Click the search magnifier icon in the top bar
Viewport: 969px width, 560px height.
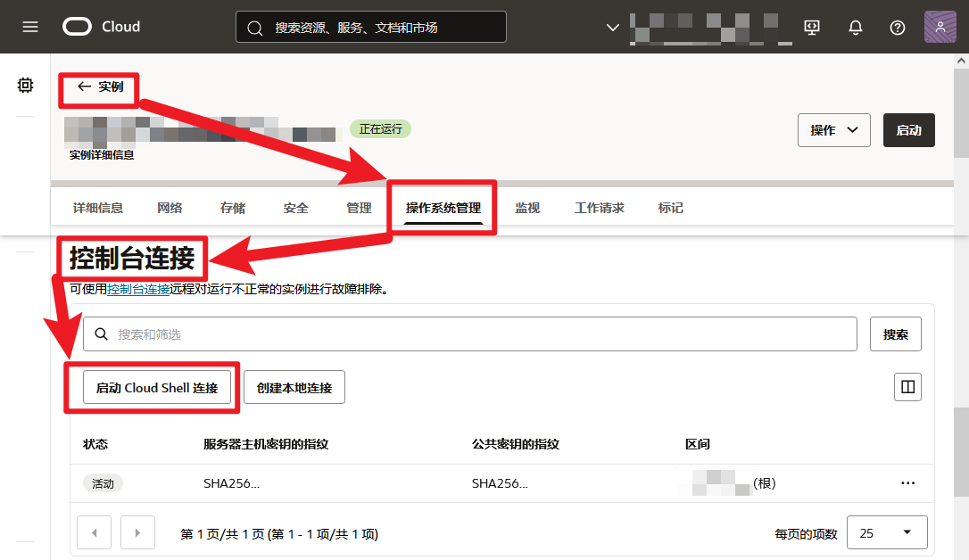254,28
